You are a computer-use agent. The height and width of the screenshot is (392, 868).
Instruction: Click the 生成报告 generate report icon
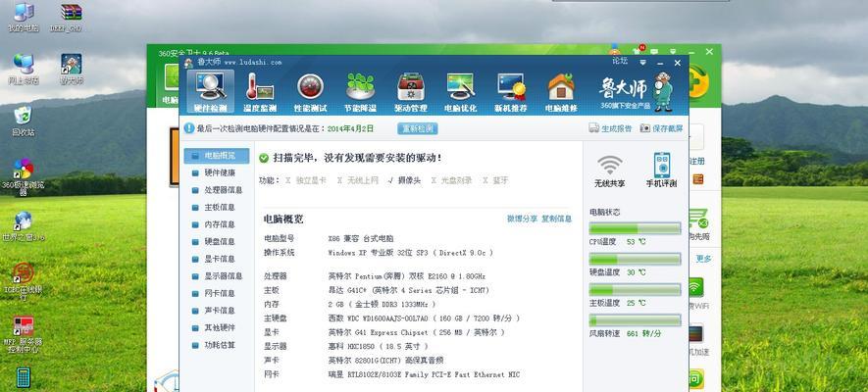594,128
